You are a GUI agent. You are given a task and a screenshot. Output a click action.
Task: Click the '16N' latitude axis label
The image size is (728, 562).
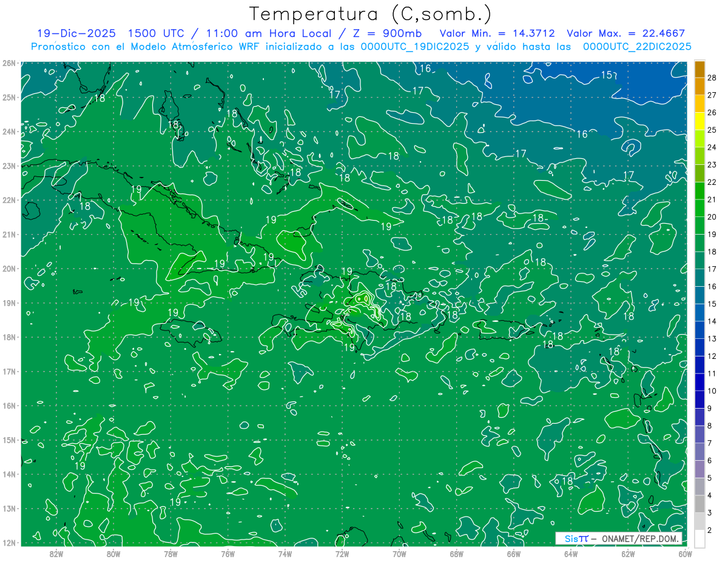10,406
